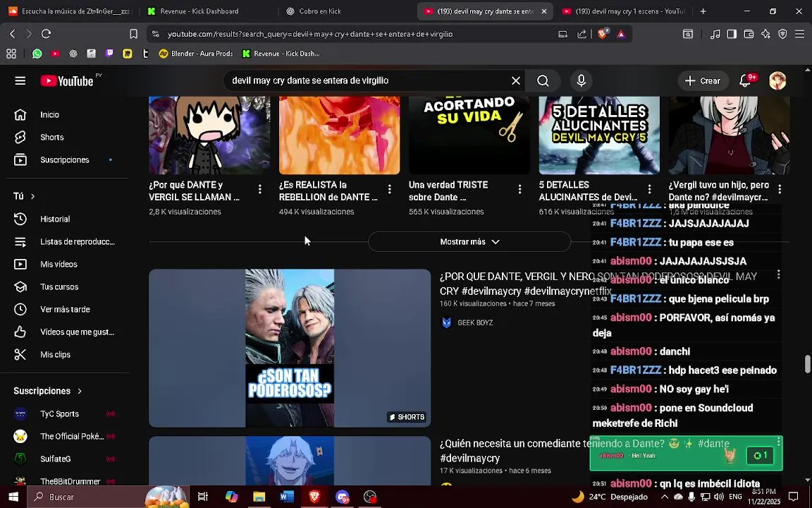
Task: Open Windows Task View
Action: coord(203,497)
